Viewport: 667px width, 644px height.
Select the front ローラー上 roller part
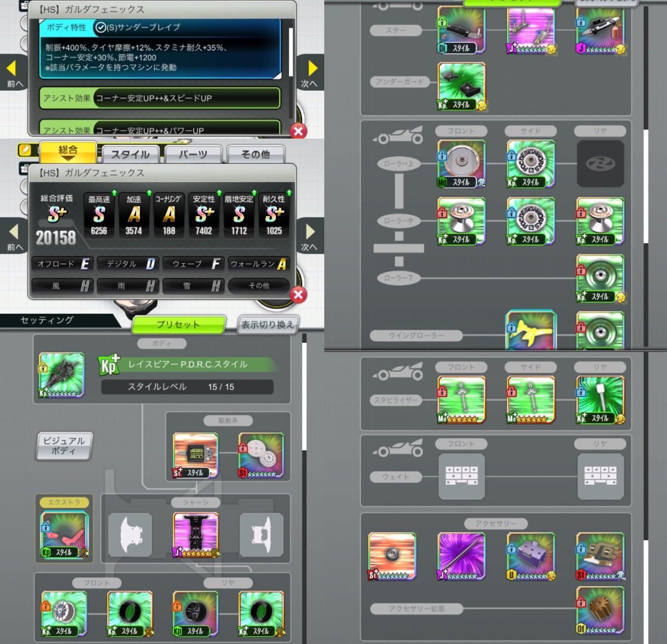point(461,164)
